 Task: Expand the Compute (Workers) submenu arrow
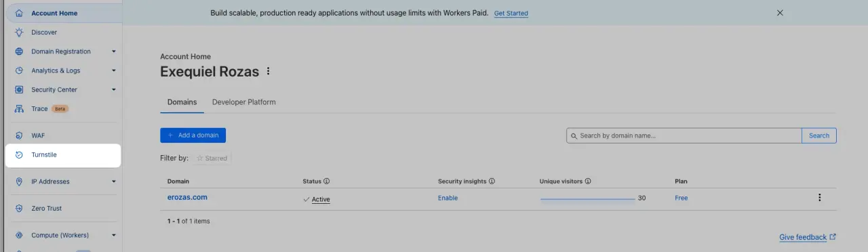click(x=114, y=236)
